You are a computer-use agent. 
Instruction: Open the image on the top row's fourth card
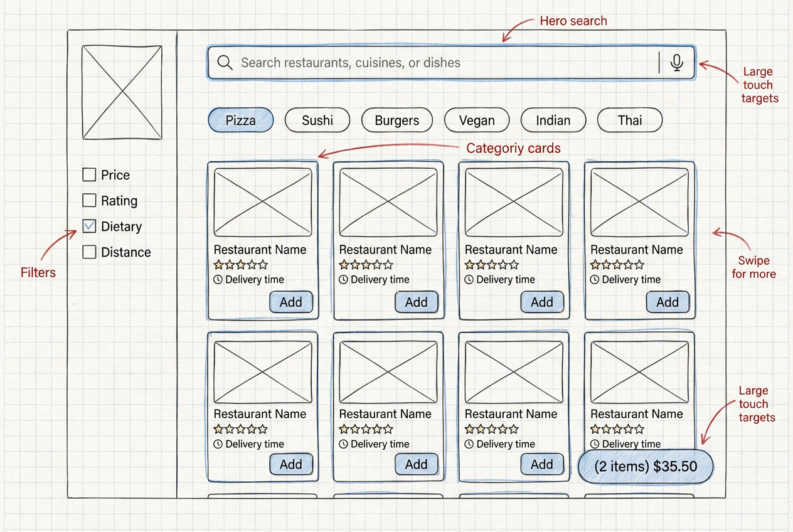tap(639, 202)
